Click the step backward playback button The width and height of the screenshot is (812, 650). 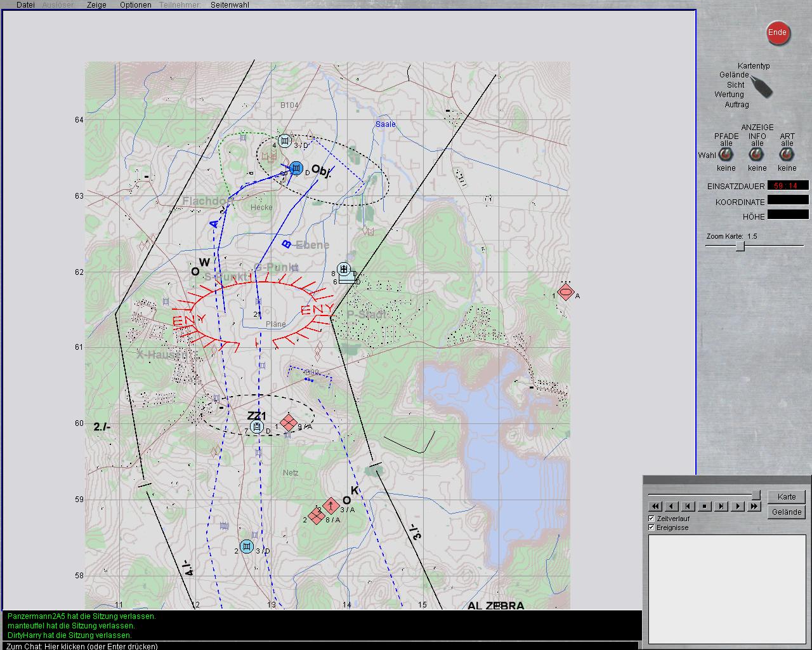[688, 507]
